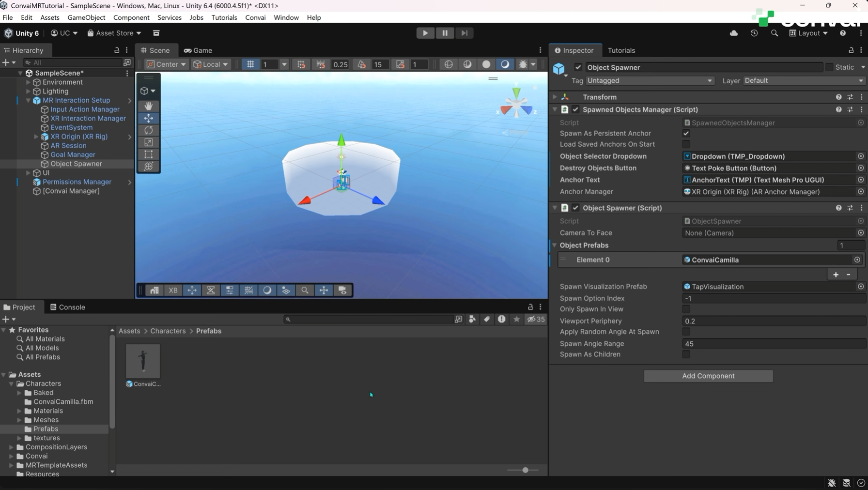The image size is (868, 490).
Task: Open the Version history icon
Action: tap(754, 33)
